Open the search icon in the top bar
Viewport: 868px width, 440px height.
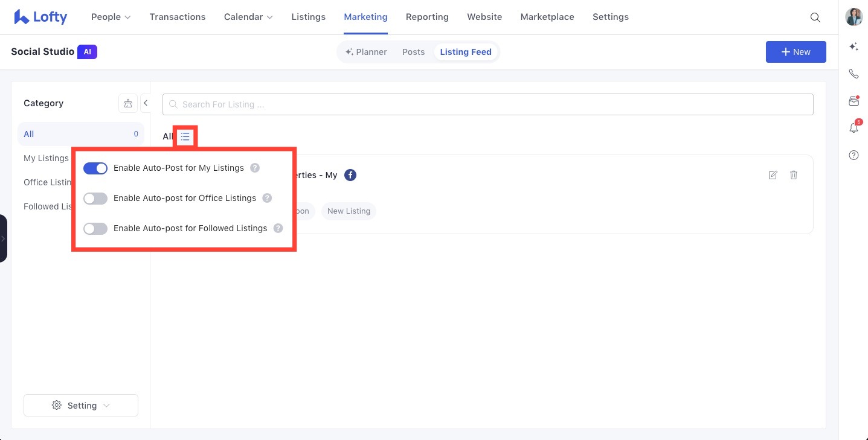(x=815, y=18)
